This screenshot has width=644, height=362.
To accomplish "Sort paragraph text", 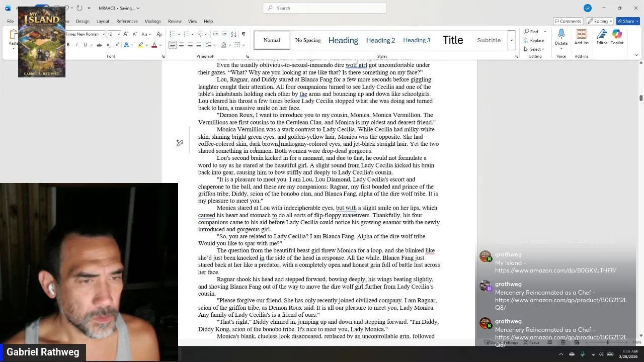I will pyautogui.click(x=233, y=34).
